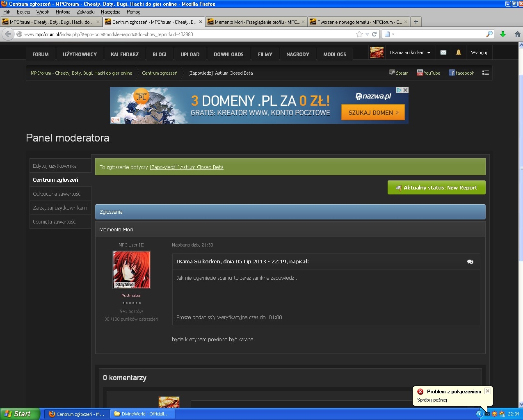Select Zarządzaj użytkownikami in the sidebar
The image size is (523, 420).
pyautogui.click(x=60, y=208)
